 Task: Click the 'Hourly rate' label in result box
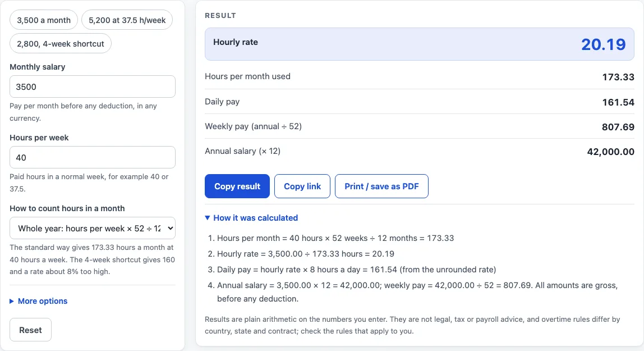(x=236, y=42)
